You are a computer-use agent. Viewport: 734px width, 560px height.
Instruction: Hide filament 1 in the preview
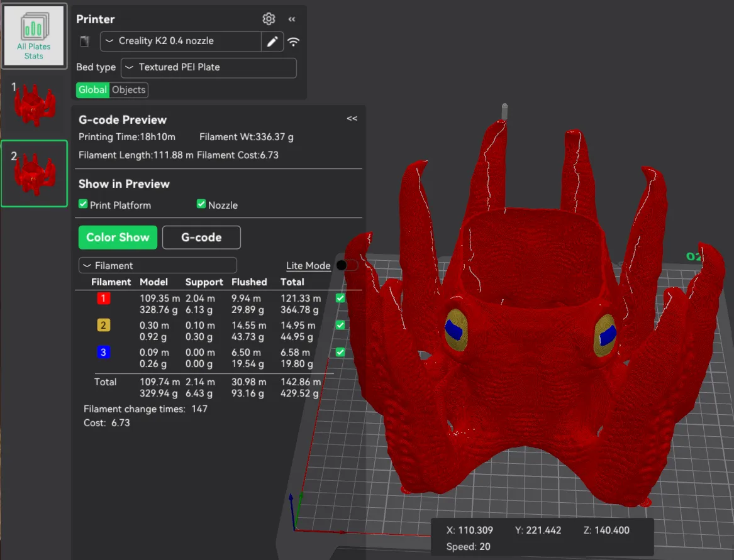[x=340, y=298]
